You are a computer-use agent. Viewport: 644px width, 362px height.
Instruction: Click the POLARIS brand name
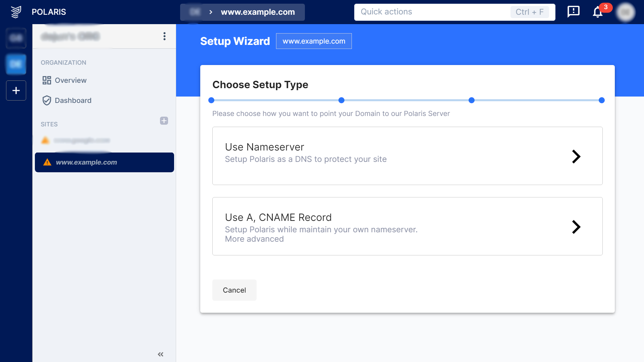[x=49, y=12]
